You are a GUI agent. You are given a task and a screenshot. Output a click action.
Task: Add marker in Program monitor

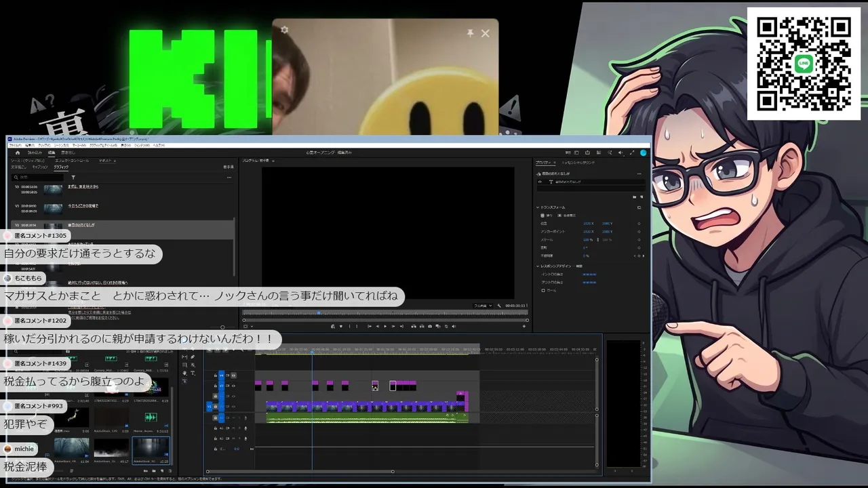341,326
